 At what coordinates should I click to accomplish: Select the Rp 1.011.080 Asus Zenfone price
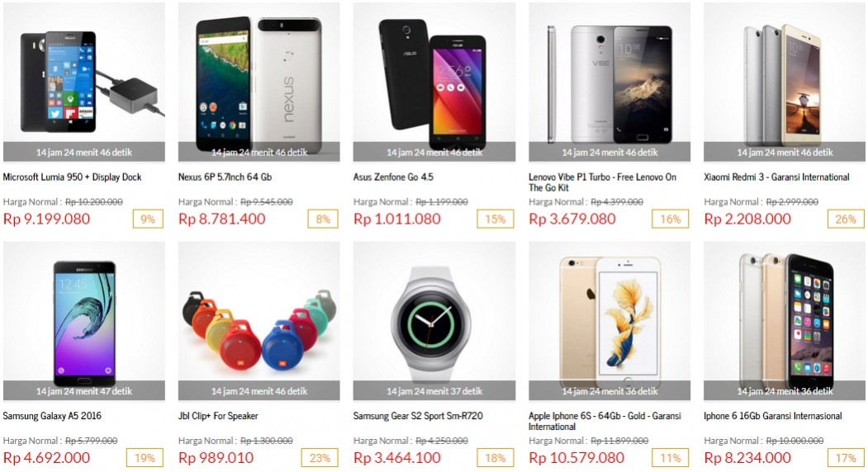click(397, 219)
